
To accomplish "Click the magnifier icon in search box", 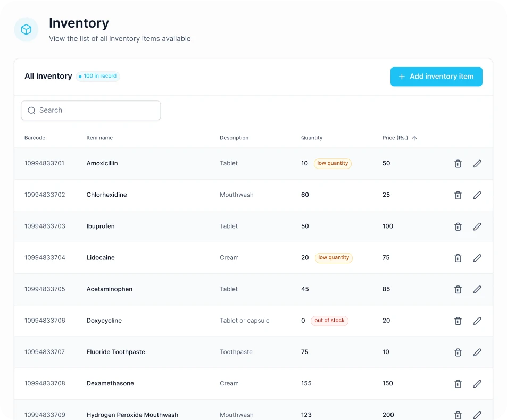I will [x=31, y=111].
